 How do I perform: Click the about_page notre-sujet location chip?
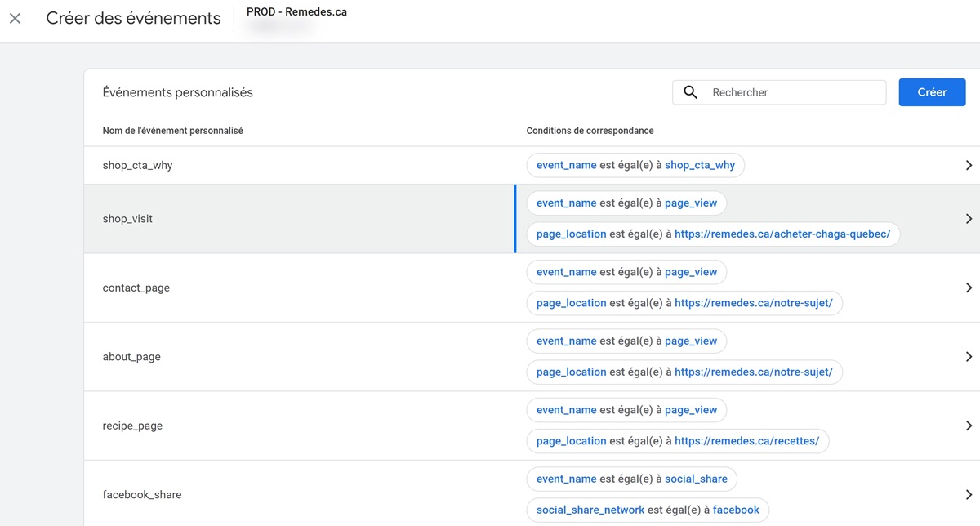[x=684, y=372]
